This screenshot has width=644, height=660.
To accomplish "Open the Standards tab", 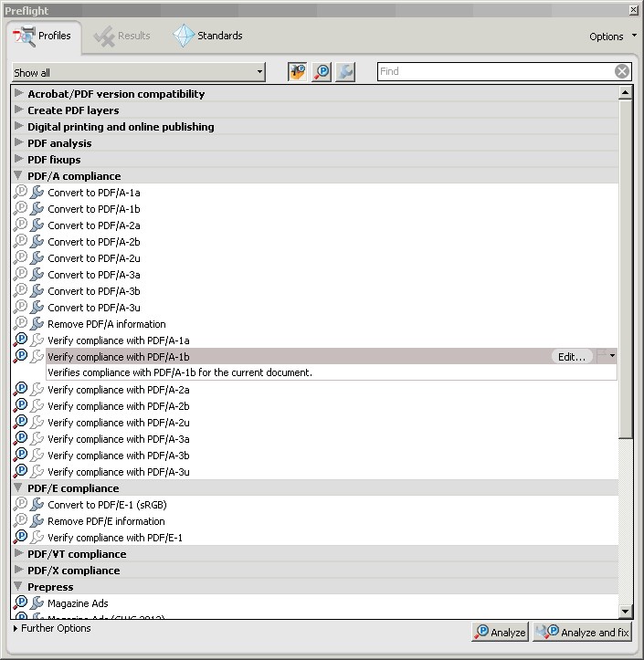I will coord(207,37).
